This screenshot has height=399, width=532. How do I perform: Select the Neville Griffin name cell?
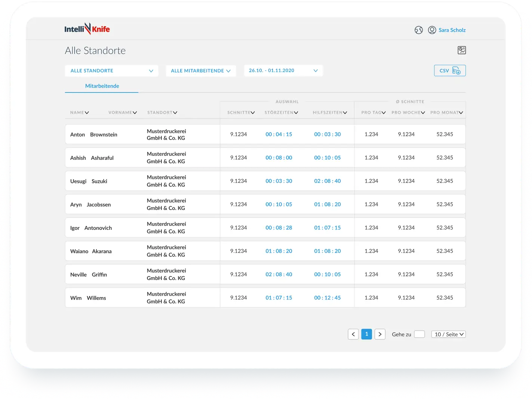point(89,275)
